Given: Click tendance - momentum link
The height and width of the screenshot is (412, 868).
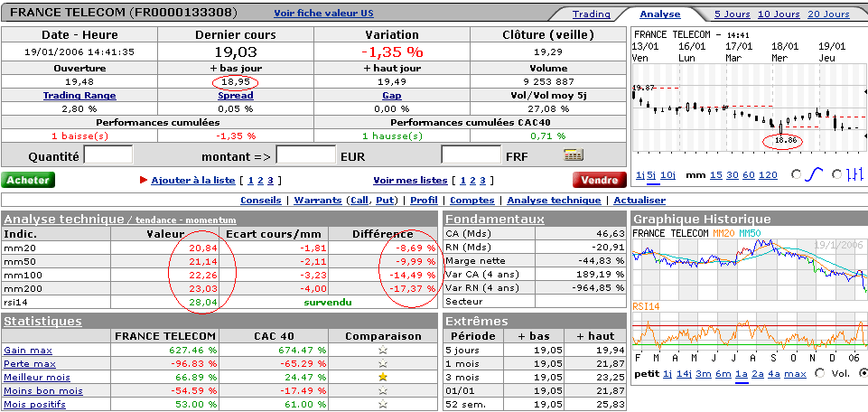Looking at the screenshot, I should (x=185, y=220).
